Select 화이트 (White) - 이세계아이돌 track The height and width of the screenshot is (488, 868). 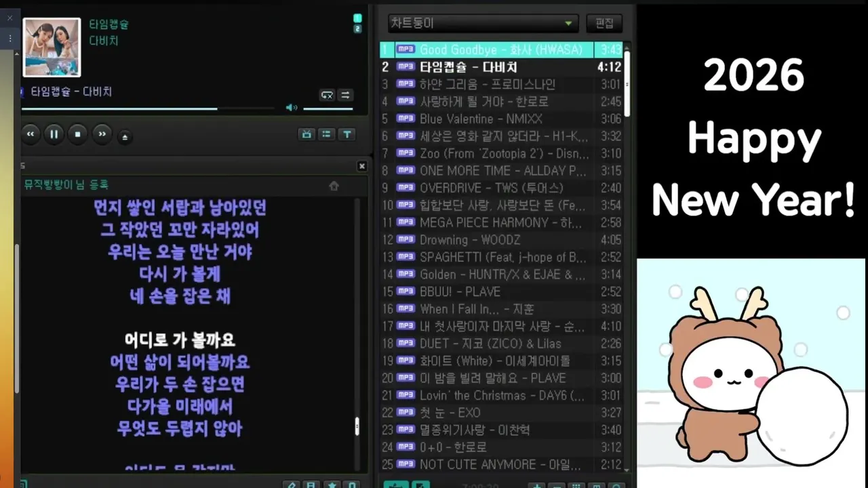pyautogui.click(x=501, y=361)
